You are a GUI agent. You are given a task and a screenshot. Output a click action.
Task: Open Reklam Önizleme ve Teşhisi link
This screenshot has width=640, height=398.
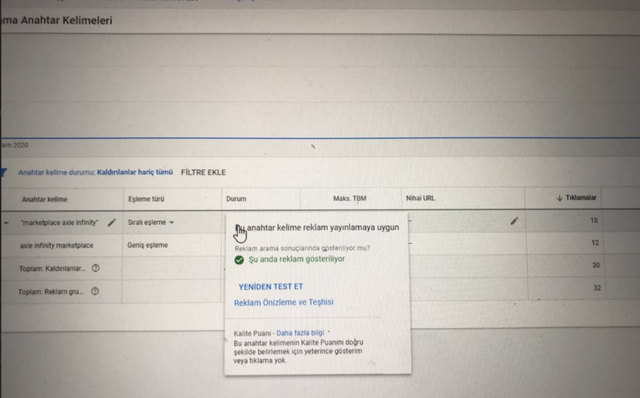pos(284,302)
